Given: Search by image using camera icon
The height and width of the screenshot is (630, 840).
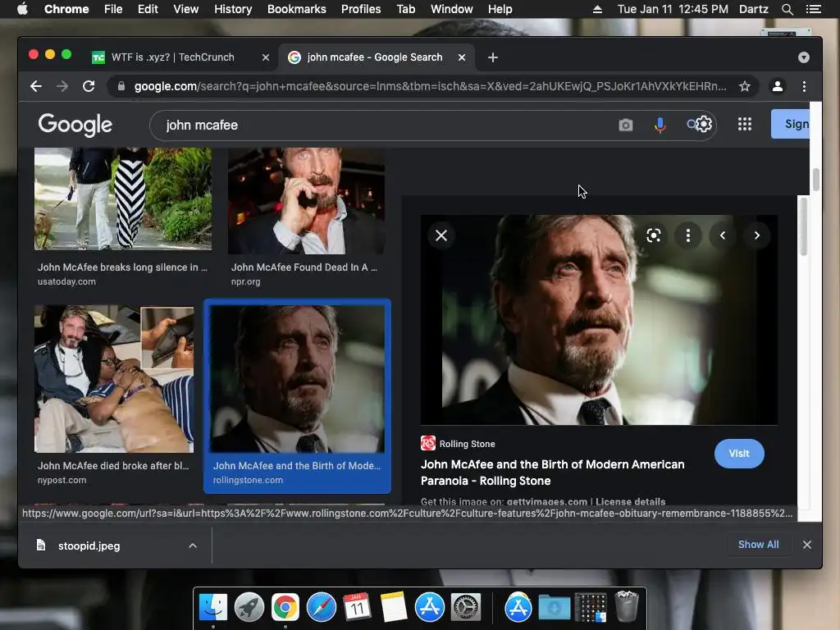Looking at the screenshot, I should click(x=626, y=125).
